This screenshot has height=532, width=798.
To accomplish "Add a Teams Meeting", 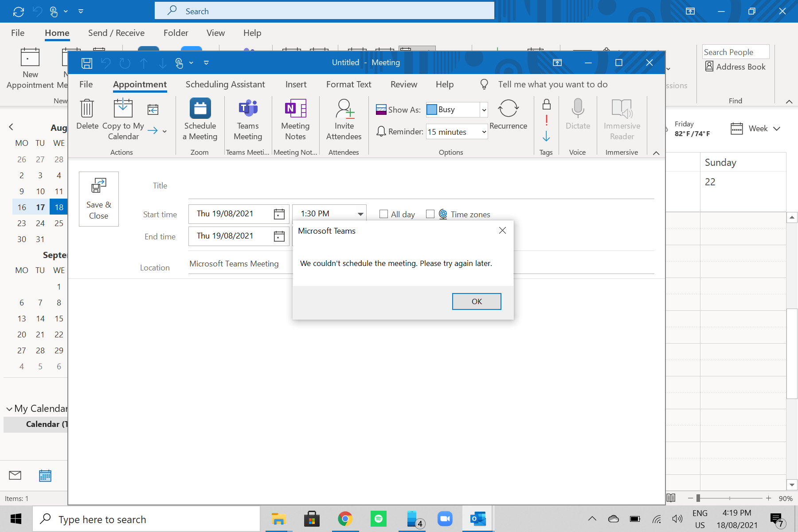I will click(248, 118).
